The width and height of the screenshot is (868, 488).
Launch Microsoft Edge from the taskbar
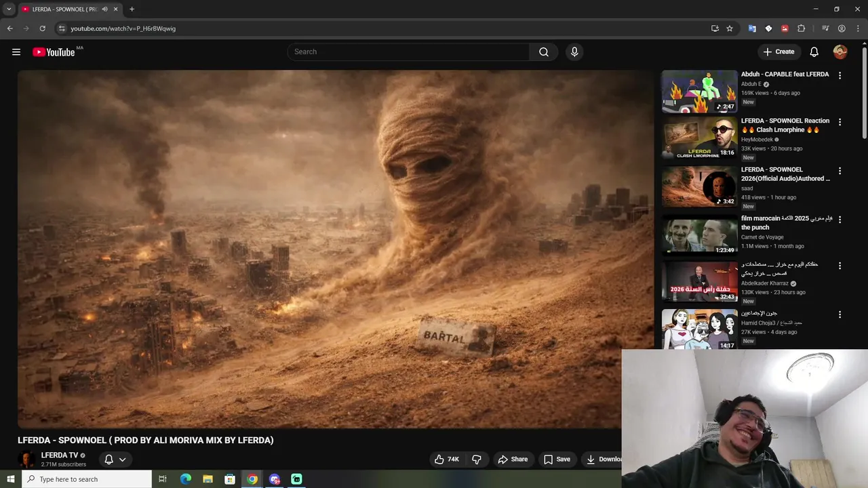coord(185,479)
